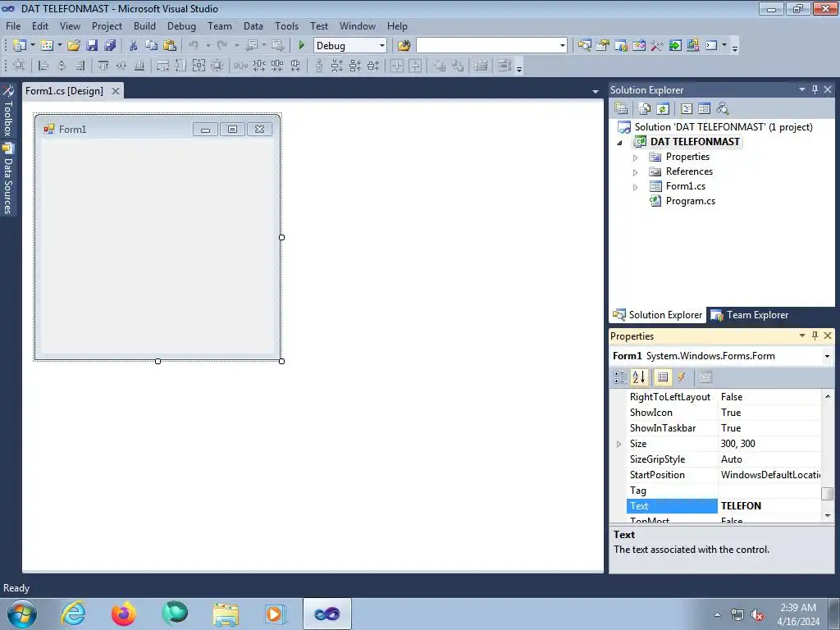Open the Windows Start button

[22, 614]
